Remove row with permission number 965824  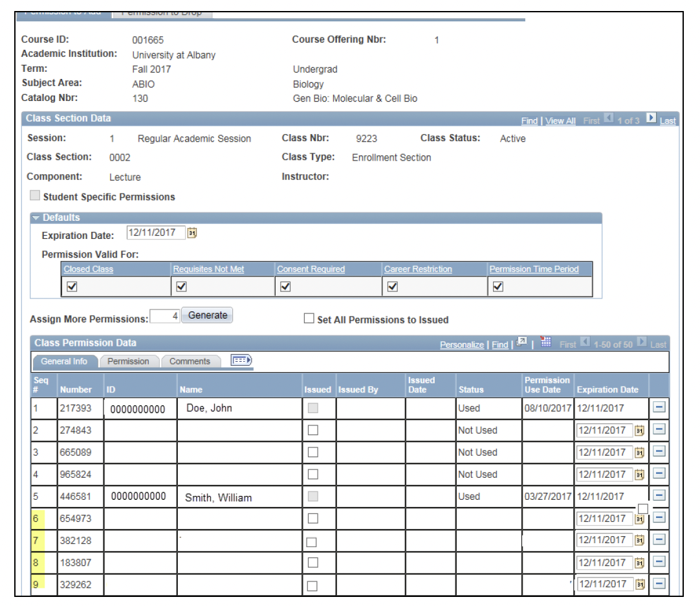pyautogui.click(x=659, y=474)
